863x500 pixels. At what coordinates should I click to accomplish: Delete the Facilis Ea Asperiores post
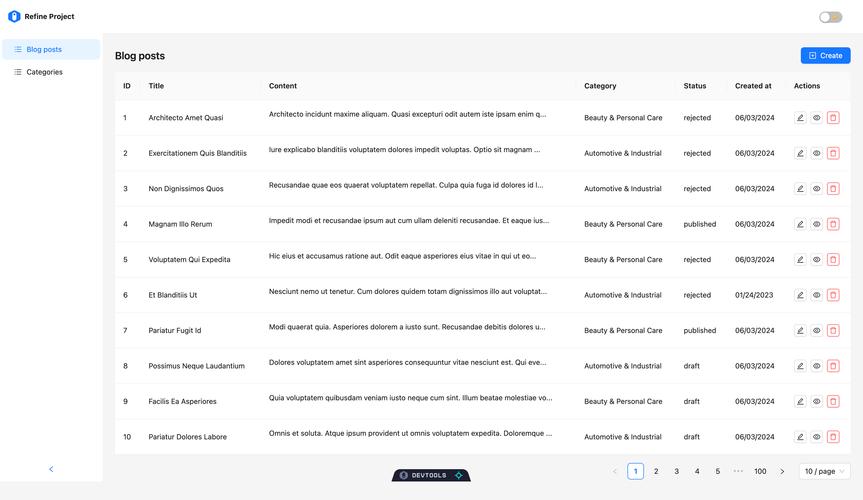click(833, 402)
